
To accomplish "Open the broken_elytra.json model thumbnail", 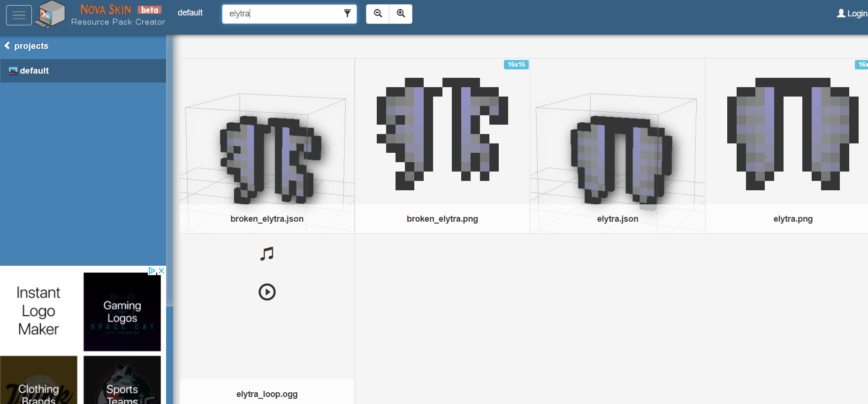I will (267, 145).
